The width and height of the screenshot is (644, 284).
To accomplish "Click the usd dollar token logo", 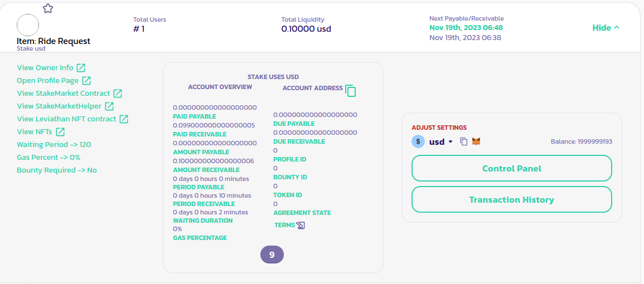I will 418,141.
